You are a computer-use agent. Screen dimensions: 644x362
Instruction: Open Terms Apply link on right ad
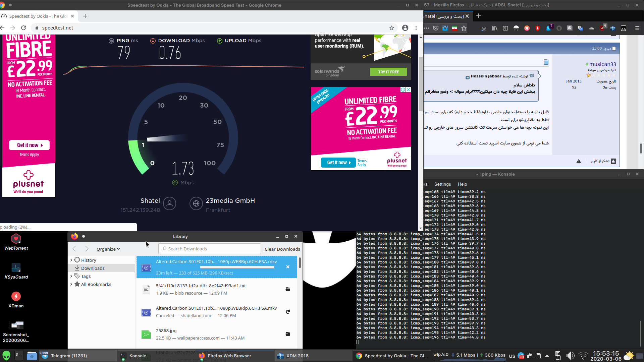(362, 163)
